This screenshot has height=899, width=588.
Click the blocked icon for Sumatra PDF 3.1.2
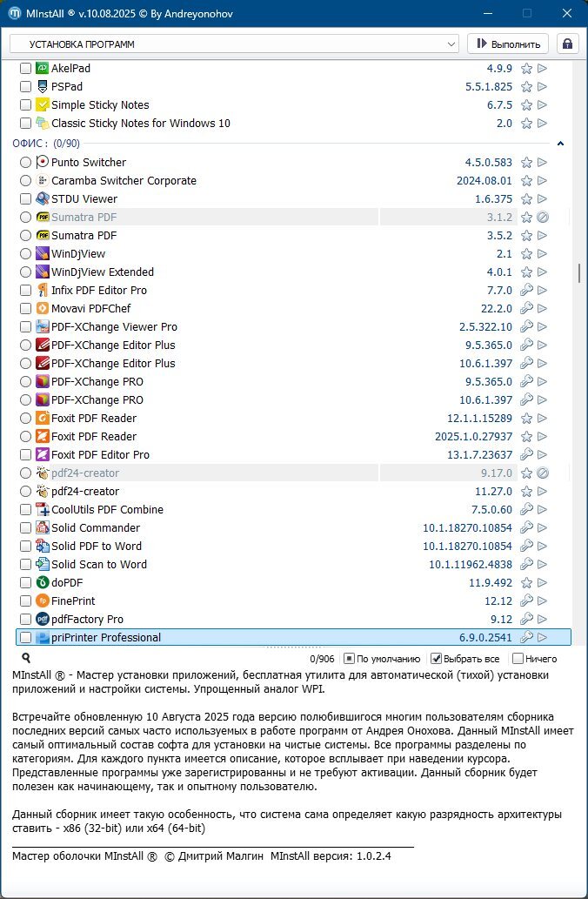pyautogui.click(x=543, y=218)
